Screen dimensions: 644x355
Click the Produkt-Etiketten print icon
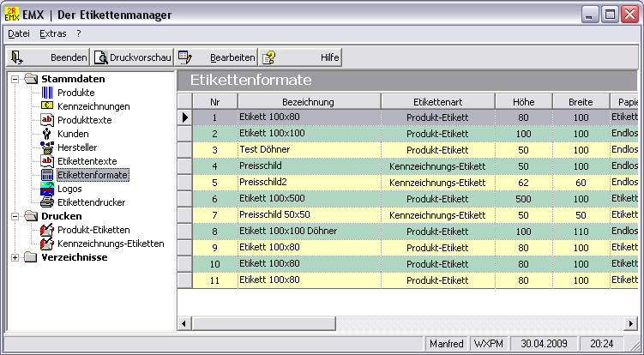47,230
